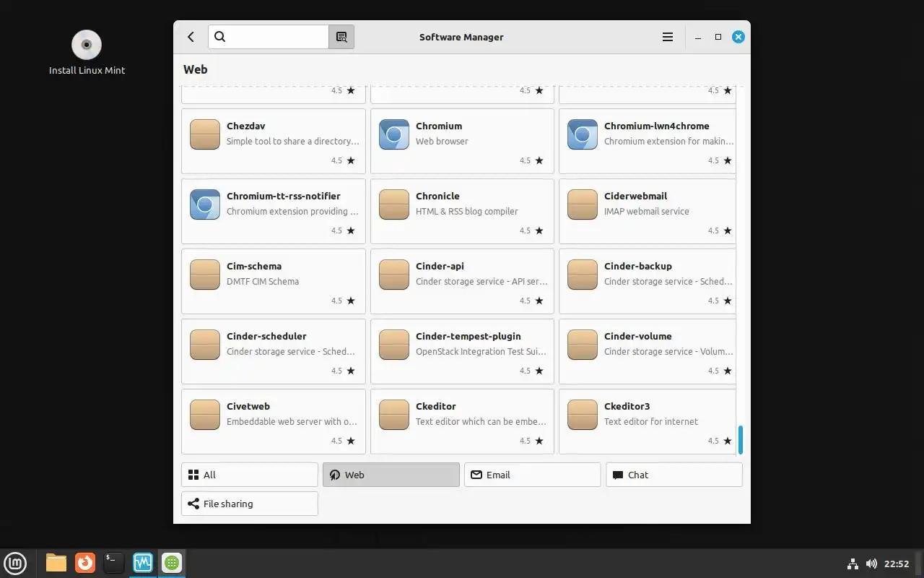Open the Cinder-api package icon
Screen dimensions: 924x578
(x=394, y=275)
